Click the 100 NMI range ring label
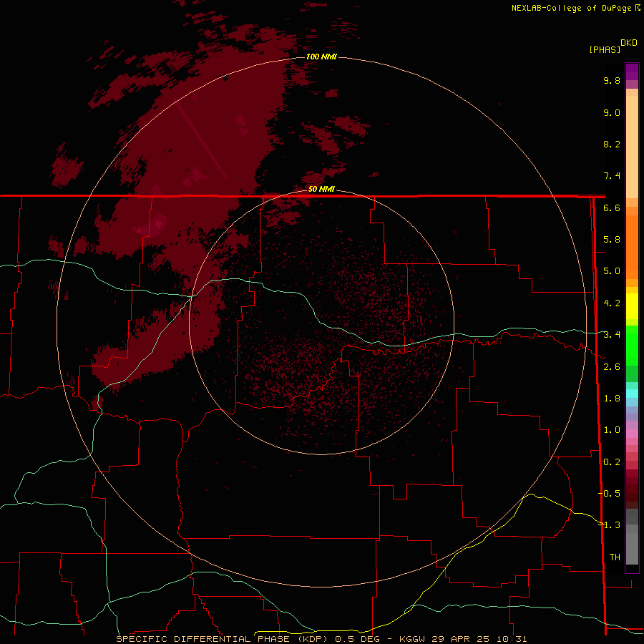 tap(321, 57)
